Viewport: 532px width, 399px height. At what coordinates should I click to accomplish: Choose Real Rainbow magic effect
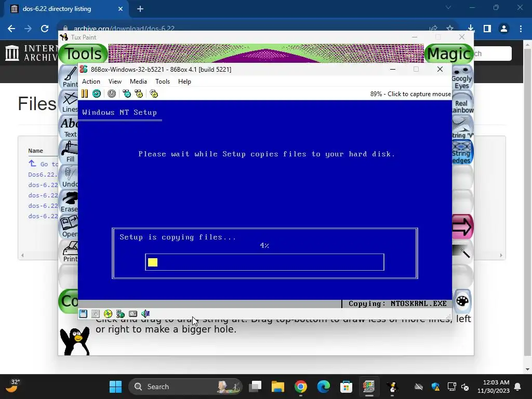[x=462, y=102]
